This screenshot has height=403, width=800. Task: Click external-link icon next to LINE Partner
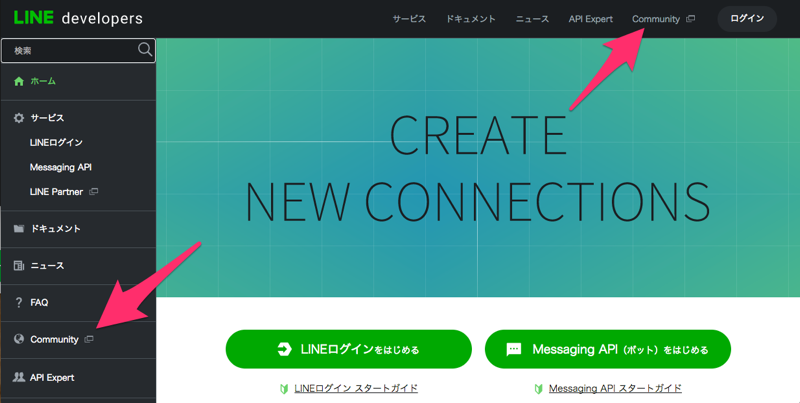(93, 192)
